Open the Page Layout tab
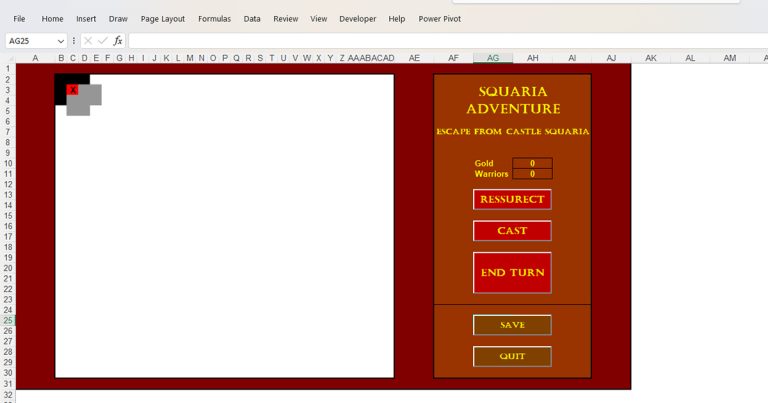 coord(162,18)
